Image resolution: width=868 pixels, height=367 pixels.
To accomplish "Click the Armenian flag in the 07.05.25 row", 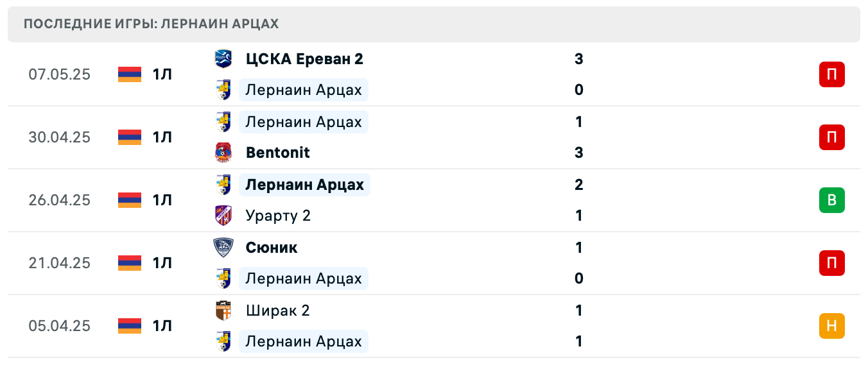I will 130,74.
